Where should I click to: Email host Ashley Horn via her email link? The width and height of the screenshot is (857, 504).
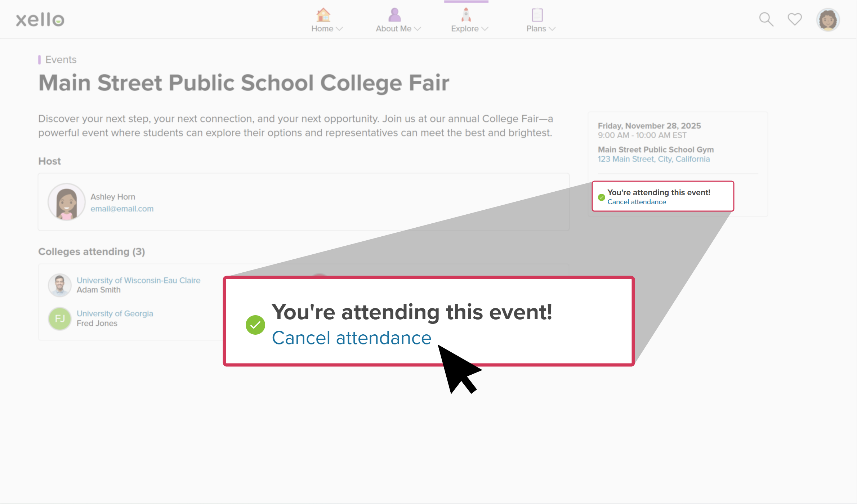pos(122,209)
